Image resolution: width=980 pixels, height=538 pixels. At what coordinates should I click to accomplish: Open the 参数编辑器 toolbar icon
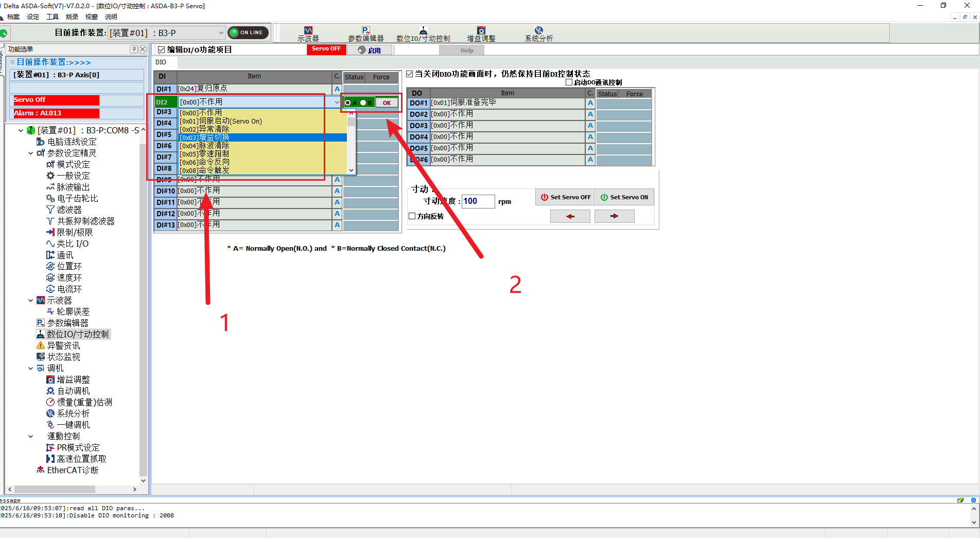pos(365,34)
